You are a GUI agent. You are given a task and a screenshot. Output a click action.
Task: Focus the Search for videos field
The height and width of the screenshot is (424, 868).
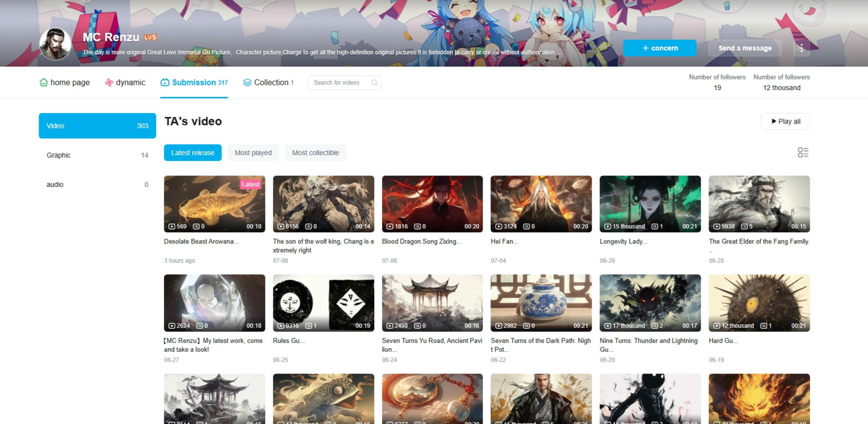pyautogui.click(x=340, y=83)
